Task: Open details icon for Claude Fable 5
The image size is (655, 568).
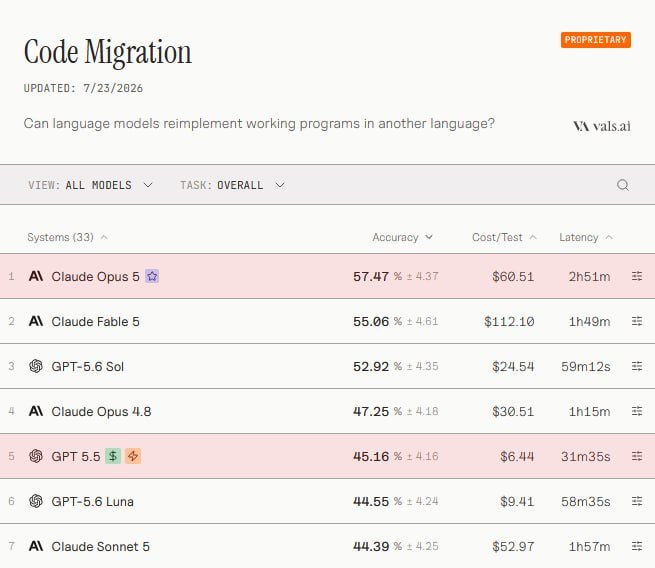Action: (x=637, y=321)
